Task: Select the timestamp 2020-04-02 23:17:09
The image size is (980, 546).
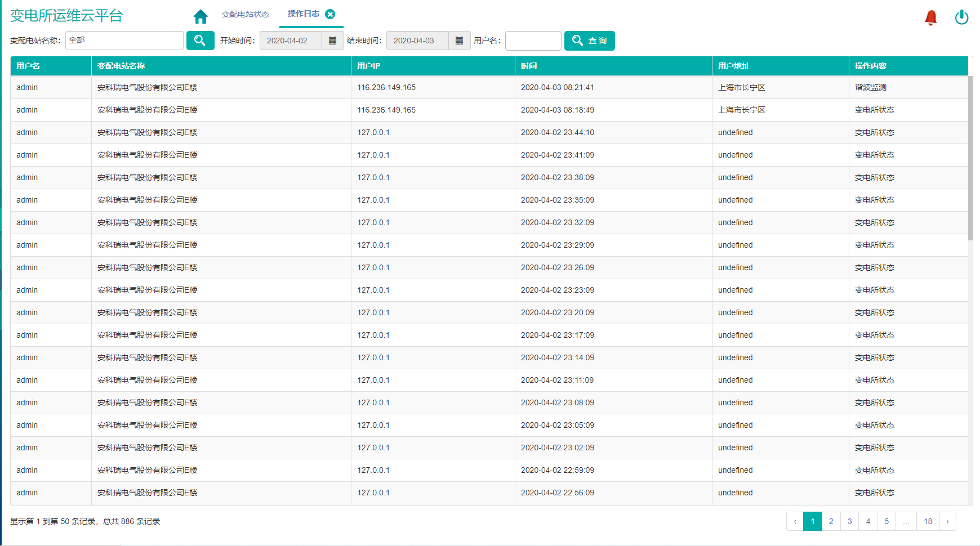Action: pyautogui.click(x=558, y=335)
